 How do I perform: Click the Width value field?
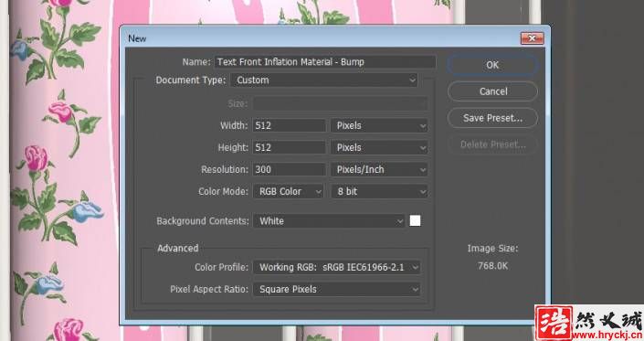coord(289,126)
